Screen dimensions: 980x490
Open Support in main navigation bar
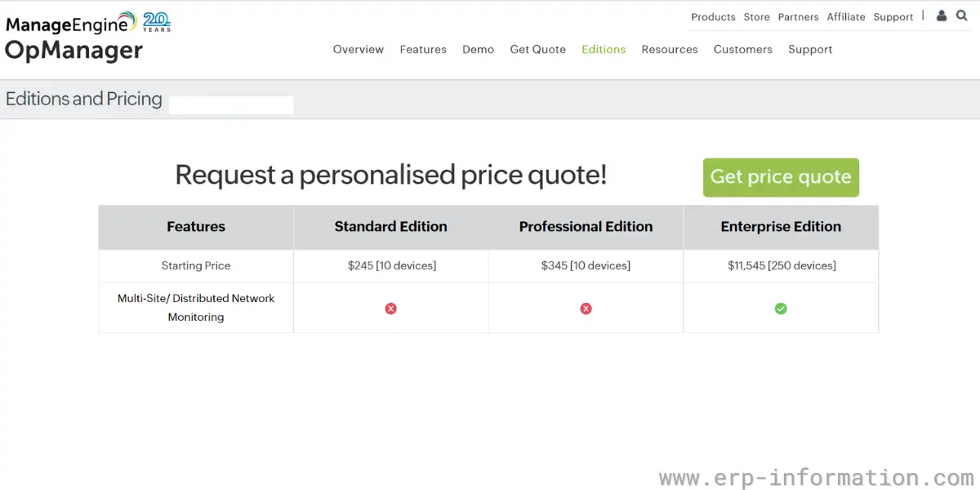coord(810,50)
